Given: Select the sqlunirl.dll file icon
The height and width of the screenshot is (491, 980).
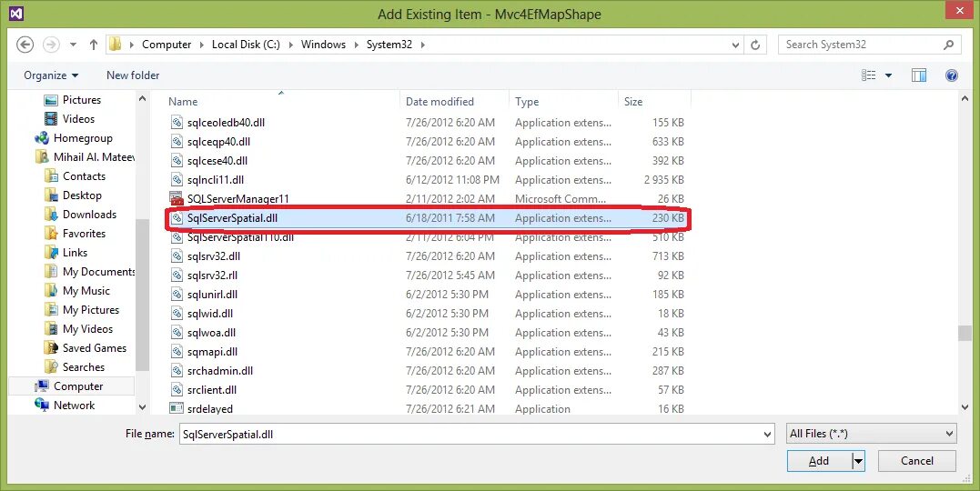Looking at the screenshot, I should 177,295.
